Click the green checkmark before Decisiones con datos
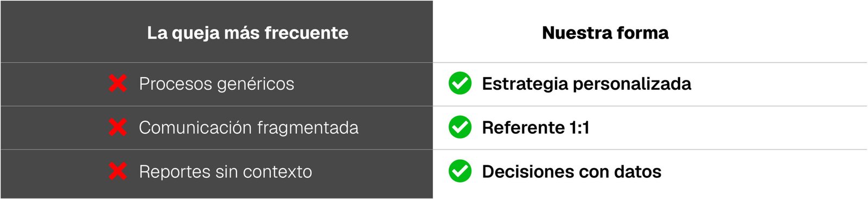This screenshot has width=868, height=199. [460, 171]
